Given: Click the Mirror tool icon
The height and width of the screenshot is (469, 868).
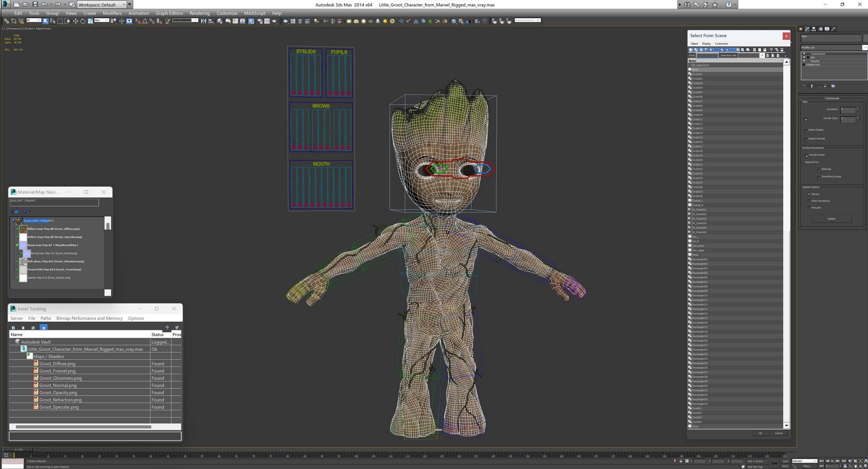Looking at the screenshot, I should pyautogui.click(x=203, y=21).
